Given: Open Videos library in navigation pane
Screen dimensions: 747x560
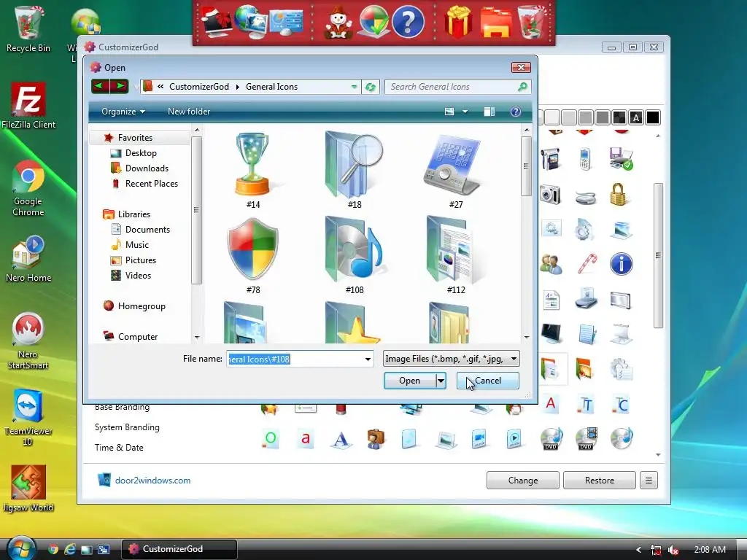Looking at the screenshot, I should (138, 275).
